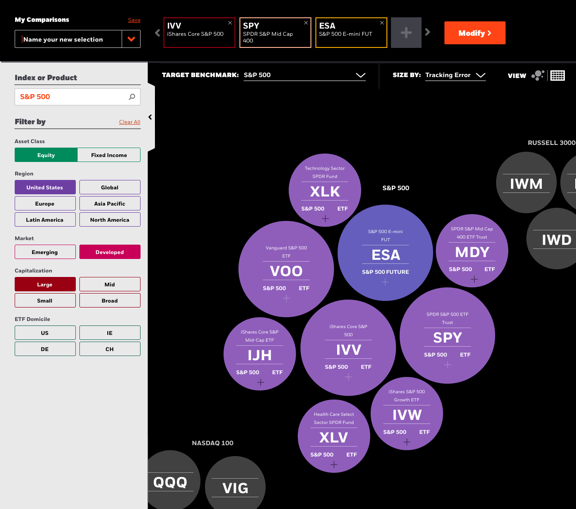Viewport: 576px width, 509px height.
Task: Go to previous comparisons with left arrow
Action: (158, 33)
